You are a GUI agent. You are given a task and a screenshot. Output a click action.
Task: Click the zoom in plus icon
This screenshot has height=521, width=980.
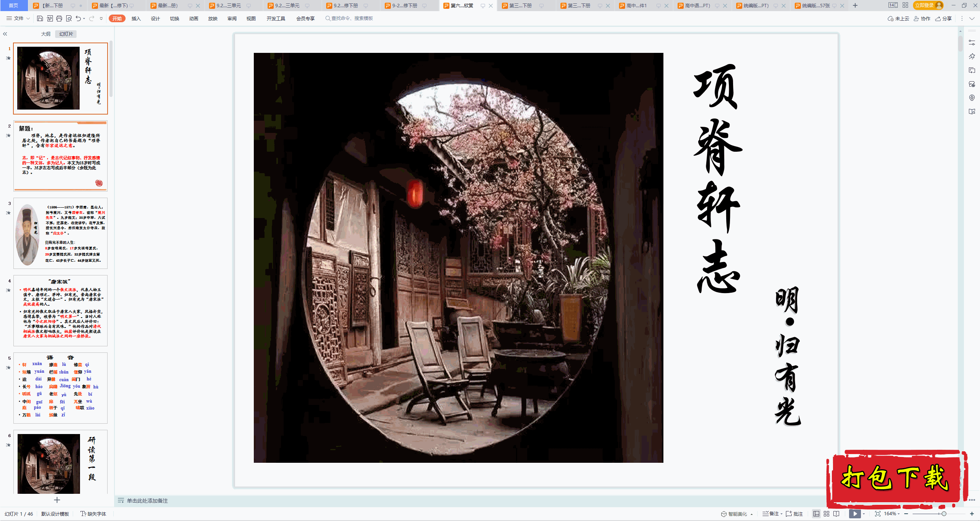[972, 514]
